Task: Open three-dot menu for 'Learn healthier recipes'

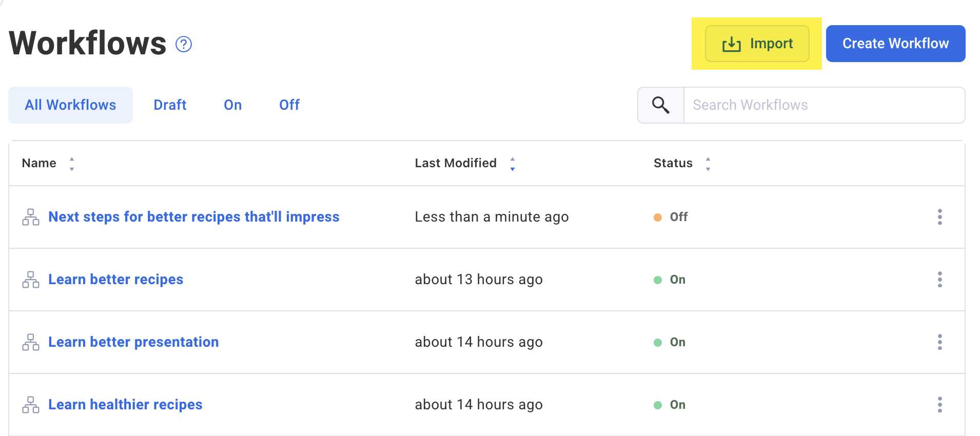Action: click(x=940, y=405)
